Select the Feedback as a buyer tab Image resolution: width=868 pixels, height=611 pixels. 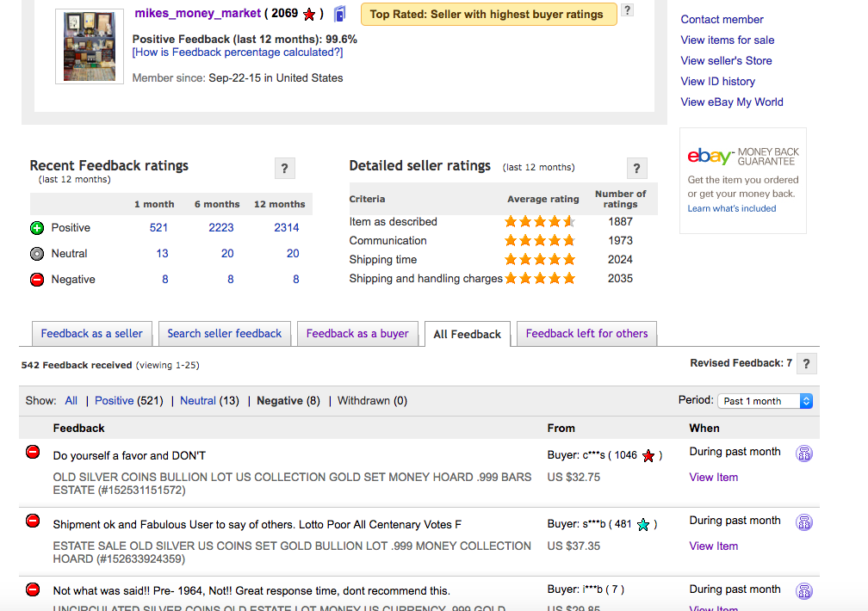coord(357,334)
